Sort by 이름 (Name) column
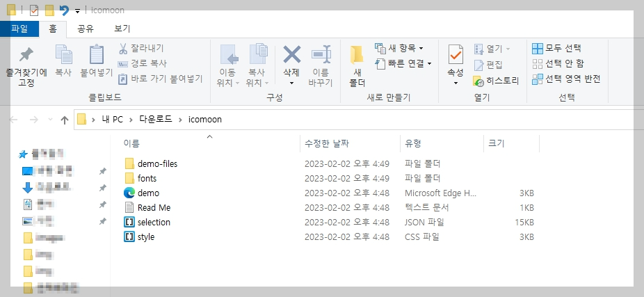The height and width of the screenshot is (297, 644). point(131,143)
